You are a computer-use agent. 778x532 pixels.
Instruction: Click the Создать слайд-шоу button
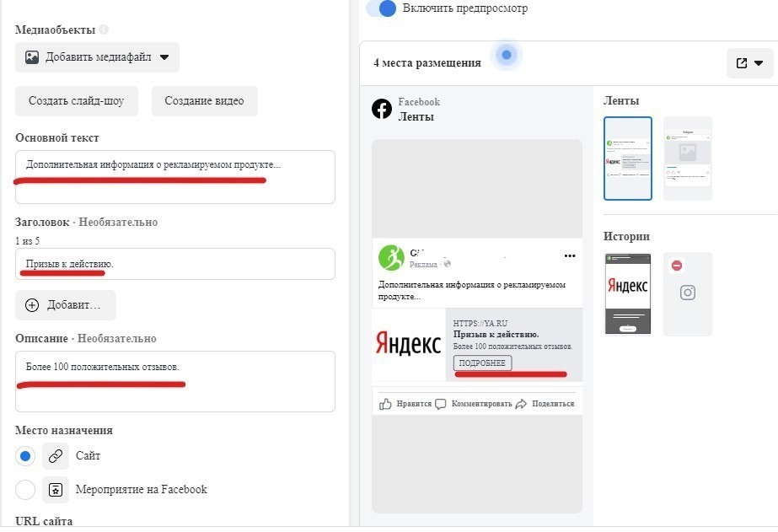point(77,100)
